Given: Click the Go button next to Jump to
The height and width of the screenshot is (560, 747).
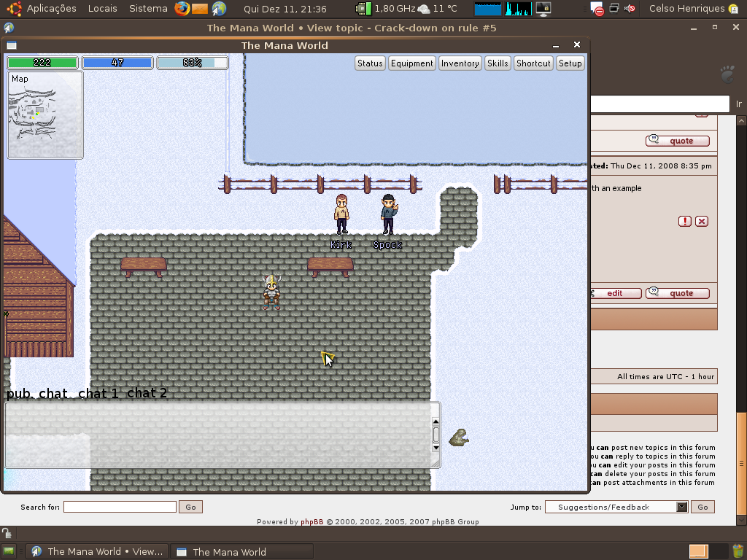Looking at the screenshot, I should pyautogui.click(x=703, y=507).
